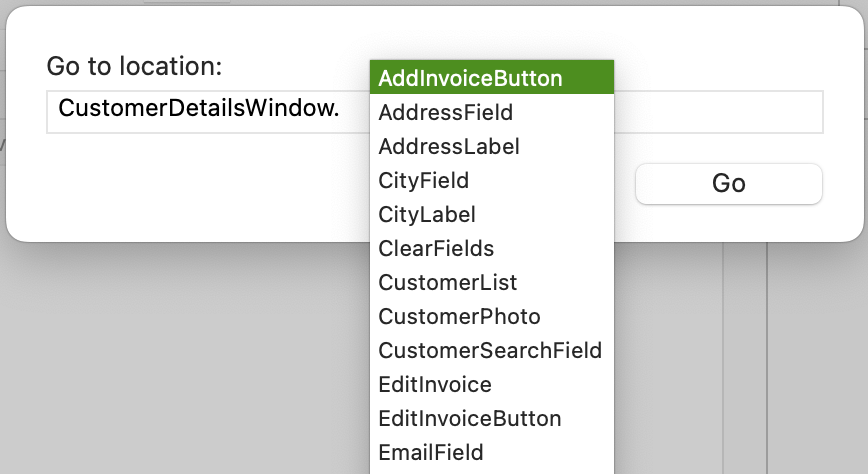Pick CustomerList in the suggestions
The image size is (868, 474).
(492, 282)
